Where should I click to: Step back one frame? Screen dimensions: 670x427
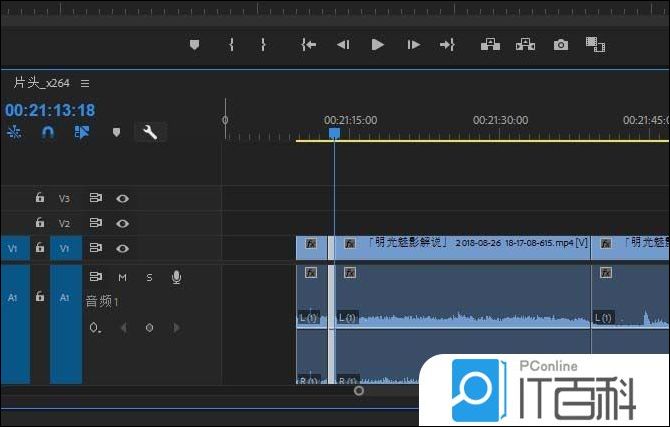pyautogui.click(x=343, y=45)
